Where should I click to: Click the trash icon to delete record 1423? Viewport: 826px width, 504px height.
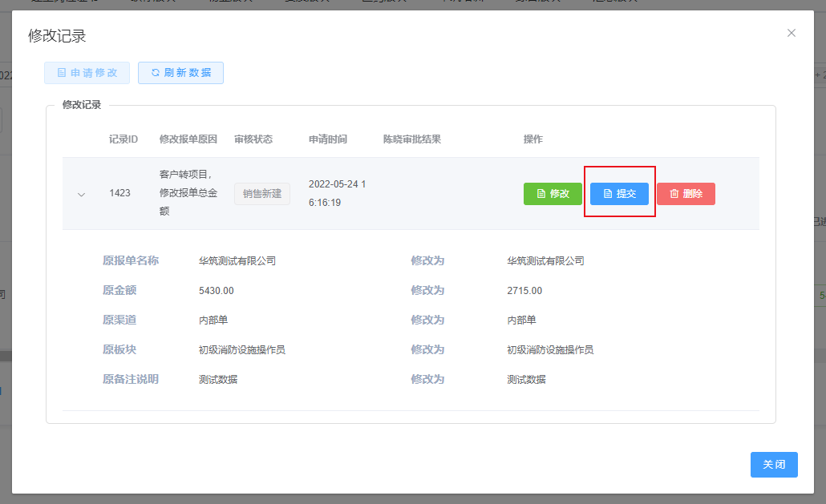674,194
